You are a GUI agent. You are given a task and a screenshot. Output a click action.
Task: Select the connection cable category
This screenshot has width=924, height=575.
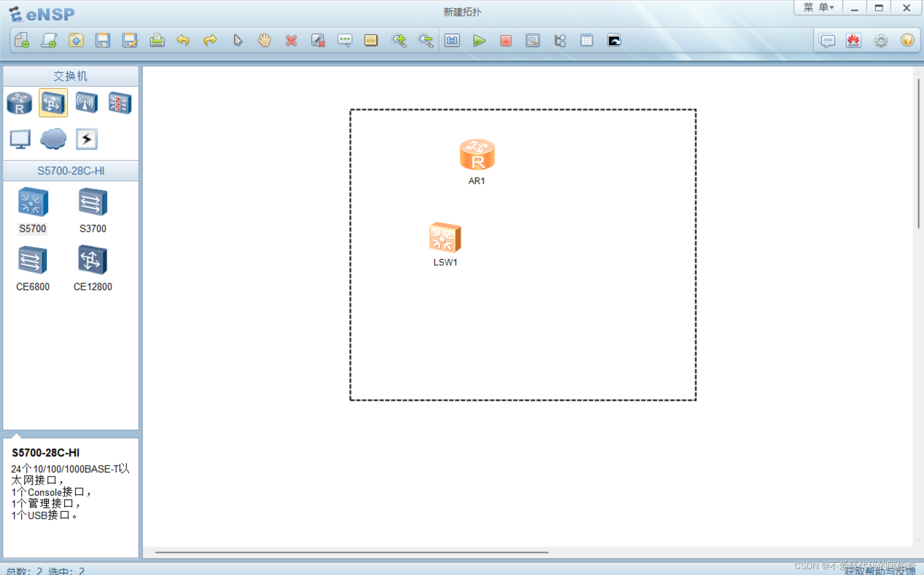[86, 139]
